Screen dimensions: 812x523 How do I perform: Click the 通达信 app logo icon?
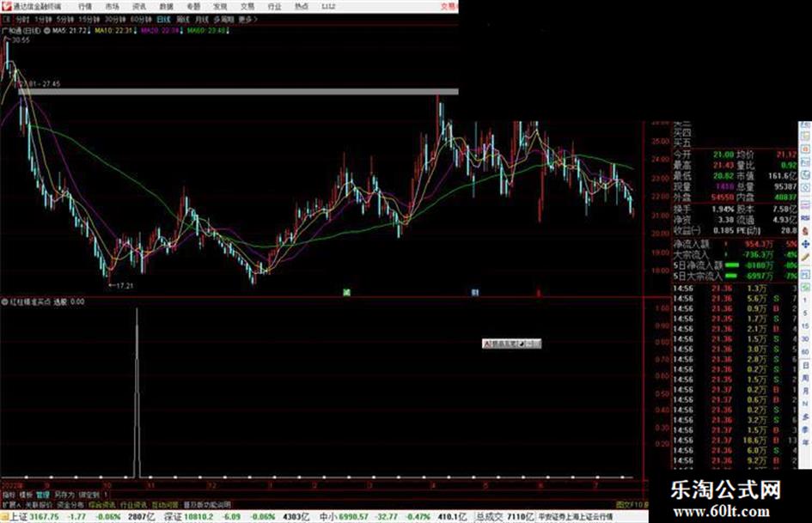(x=6, y=6)
